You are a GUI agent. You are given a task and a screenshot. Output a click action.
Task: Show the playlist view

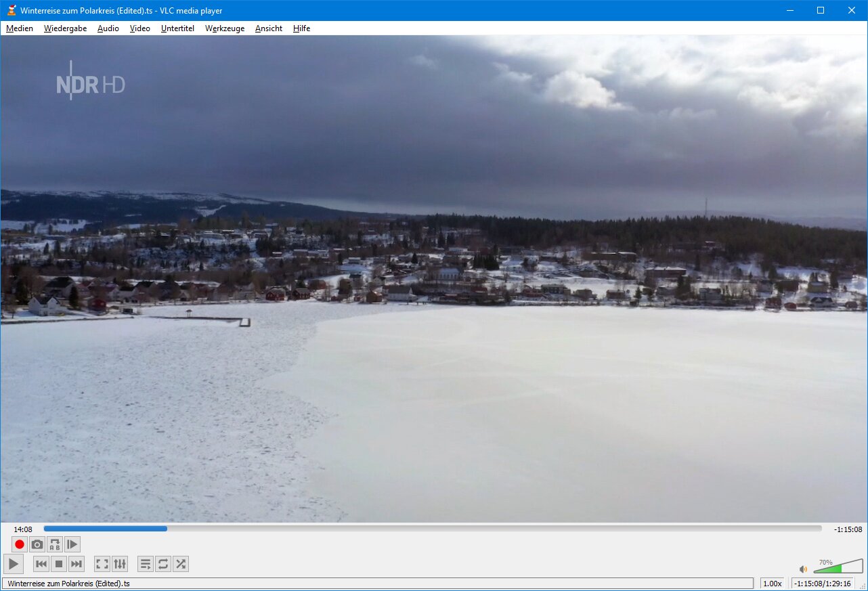click(145, 564)
